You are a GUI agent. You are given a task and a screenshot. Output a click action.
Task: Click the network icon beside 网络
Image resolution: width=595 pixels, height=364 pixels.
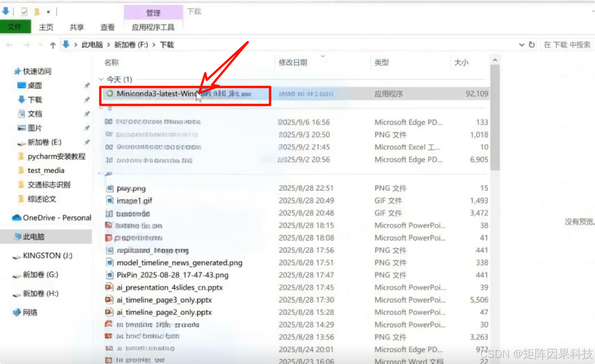(x=17, y=312)
